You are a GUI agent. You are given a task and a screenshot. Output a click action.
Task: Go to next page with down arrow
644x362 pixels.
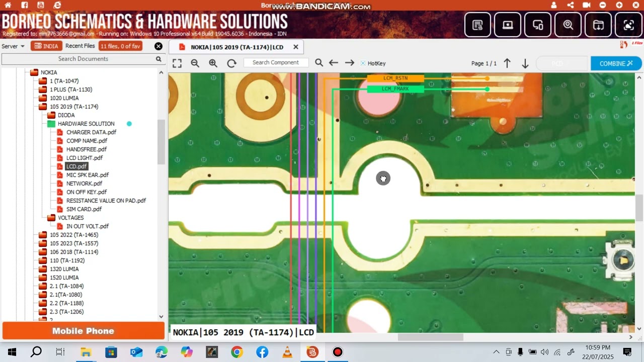(x=525, y=63)
